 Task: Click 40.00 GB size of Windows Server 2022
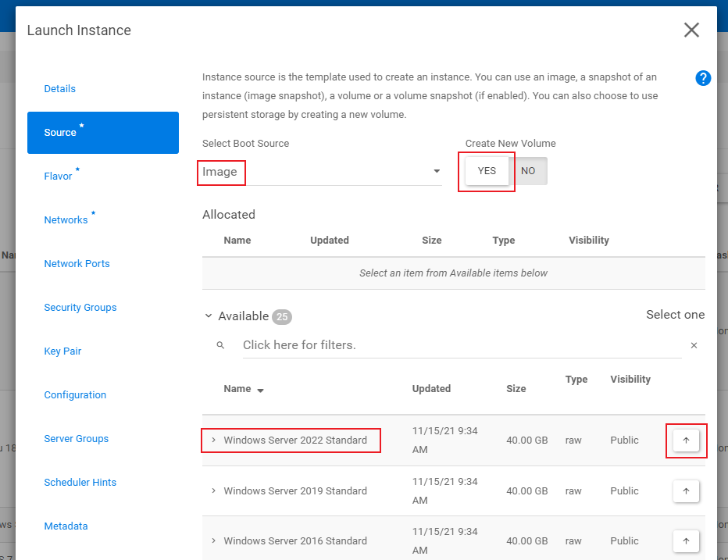coord(527,441)
